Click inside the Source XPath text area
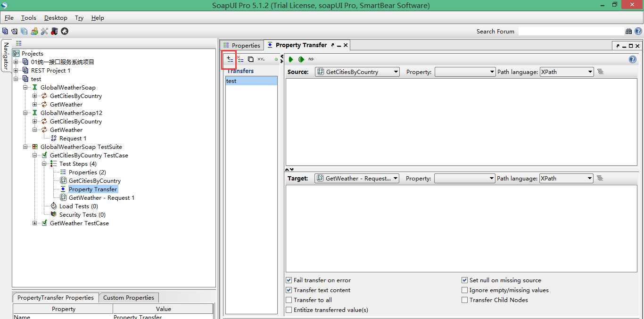 click(x=461, y=122)
